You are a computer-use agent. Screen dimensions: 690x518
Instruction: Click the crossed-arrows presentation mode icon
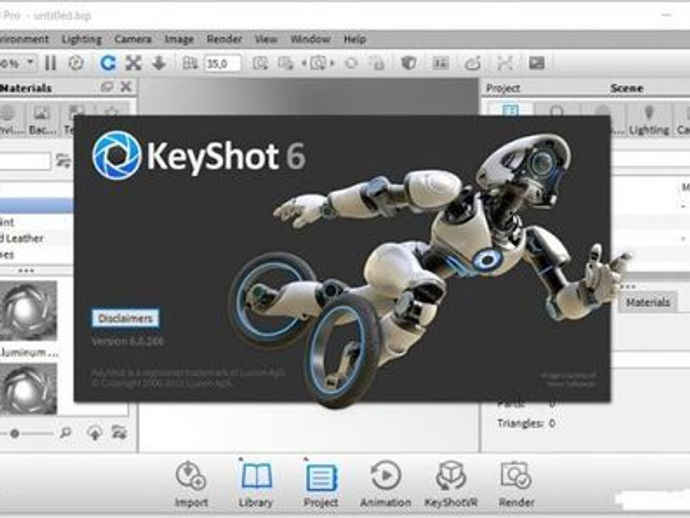pyautogui.click(x=505, y=63)
